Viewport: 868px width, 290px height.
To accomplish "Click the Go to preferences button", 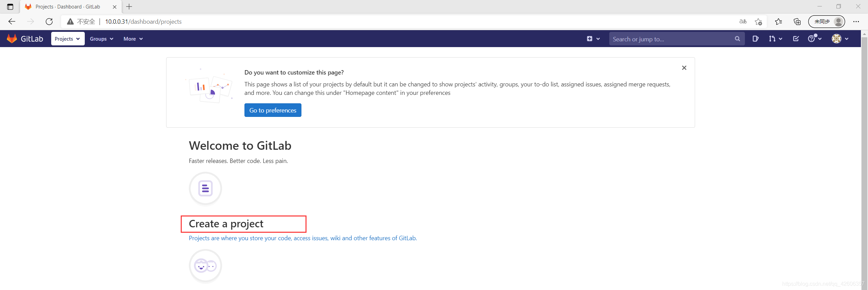I will pyautogui.click(x=273, y=110).
